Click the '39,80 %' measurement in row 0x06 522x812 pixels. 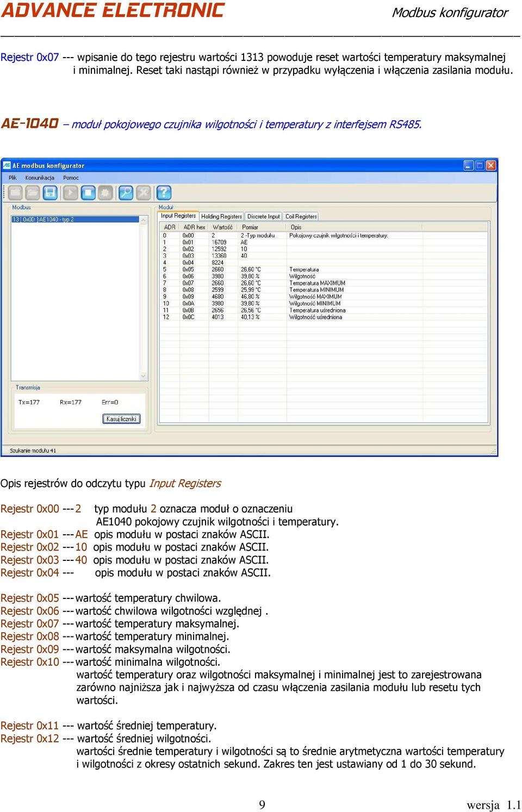pos(250,276)
